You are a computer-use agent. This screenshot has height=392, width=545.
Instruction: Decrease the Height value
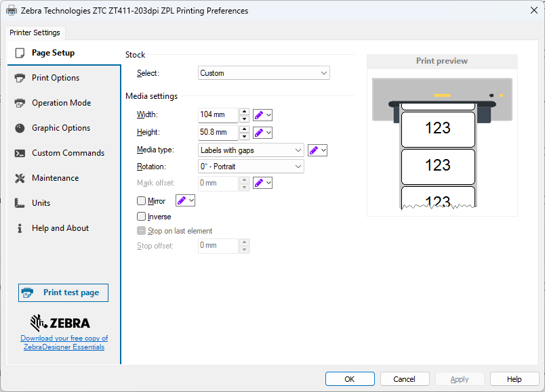tap(244, 137)
